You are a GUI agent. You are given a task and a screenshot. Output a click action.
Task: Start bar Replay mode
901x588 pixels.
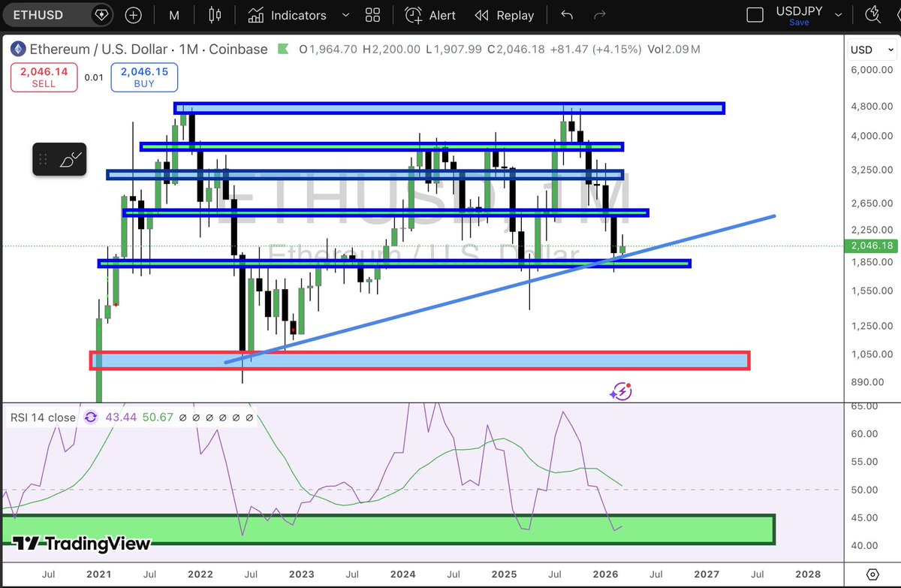[x=504, y=15]
